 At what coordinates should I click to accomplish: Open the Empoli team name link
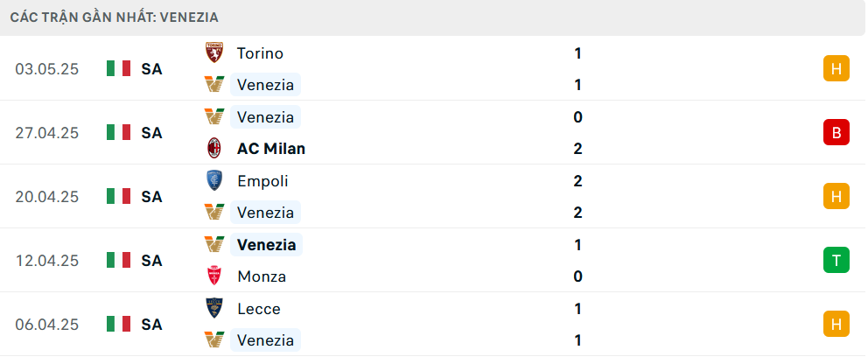(x=263, y=181)
